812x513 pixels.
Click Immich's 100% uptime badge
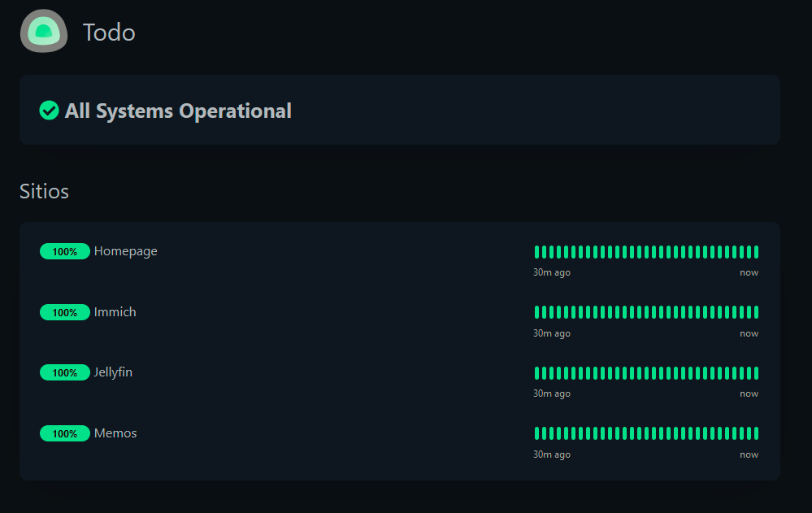tap(65, 312)
